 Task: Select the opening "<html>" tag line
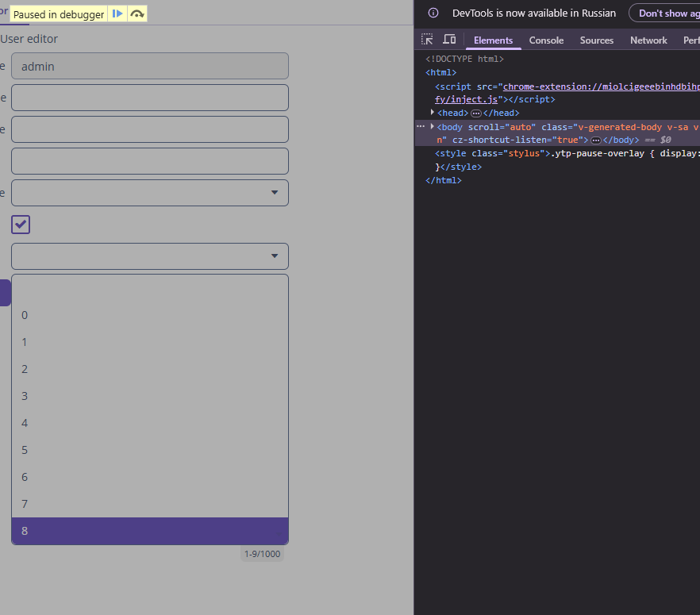441,72
